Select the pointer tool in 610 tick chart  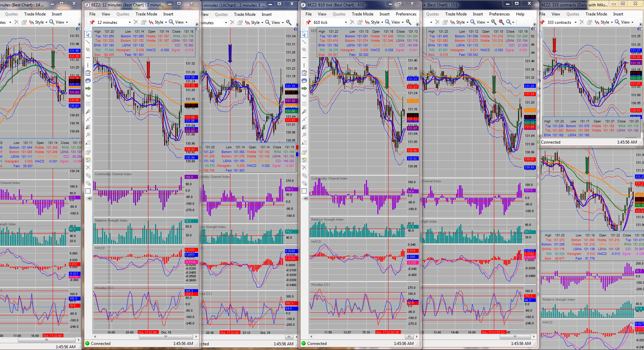pos(304,34)
